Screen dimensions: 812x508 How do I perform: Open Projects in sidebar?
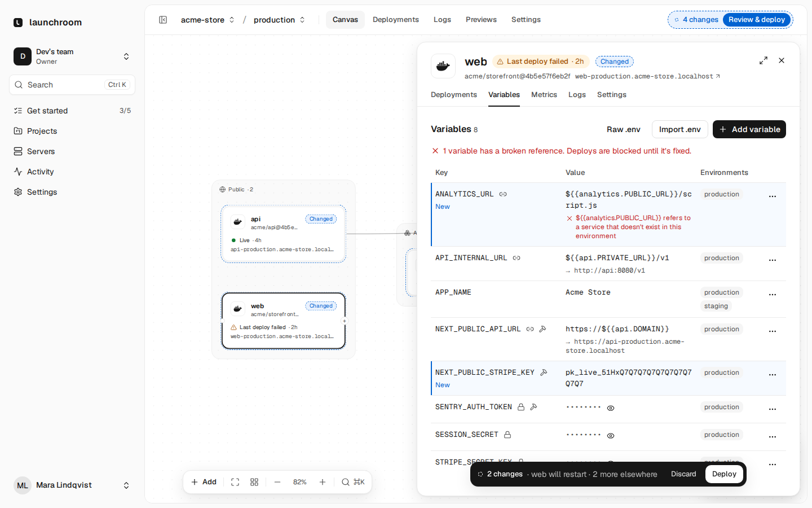[72, 131]
